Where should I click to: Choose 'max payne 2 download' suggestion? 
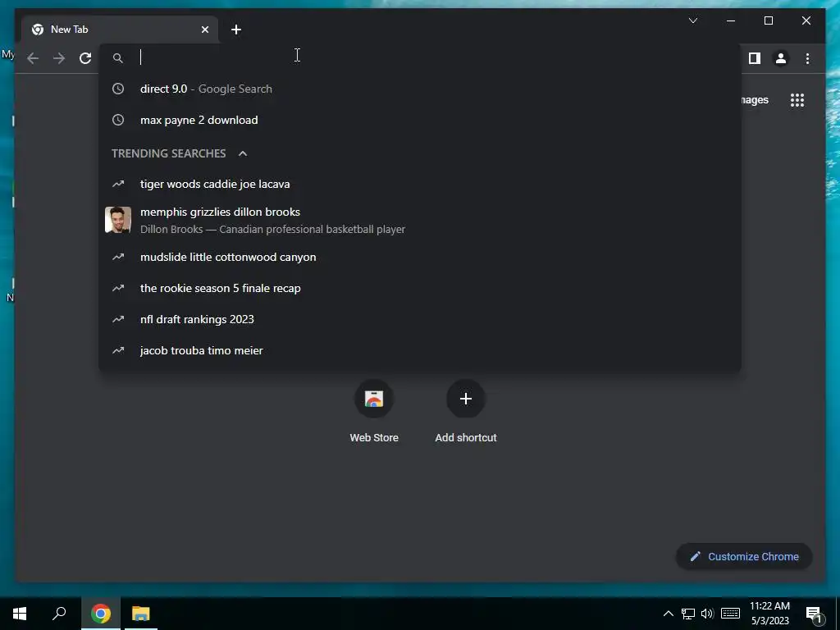click(x=420, y=120)
